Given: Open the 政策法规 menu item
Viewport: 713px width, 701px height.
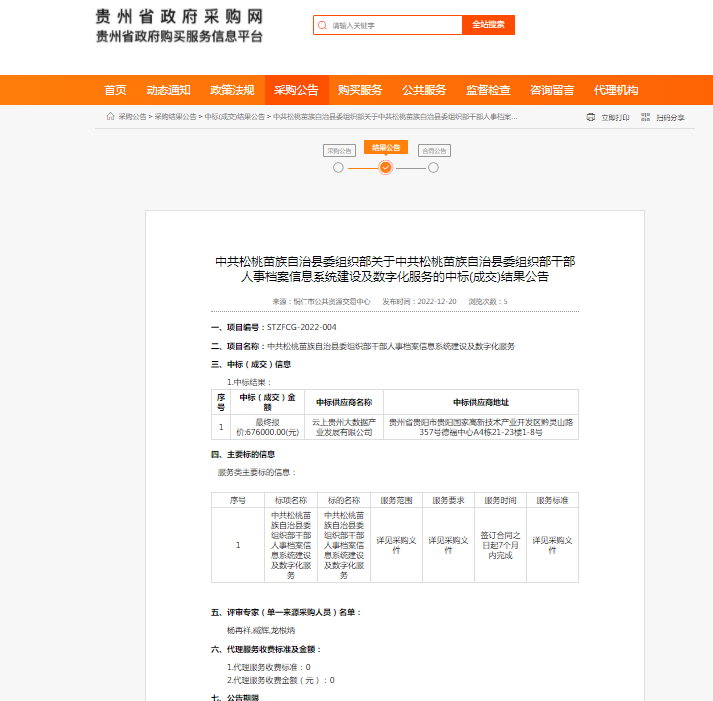Looking at the screenshot, I should point(232,90).
